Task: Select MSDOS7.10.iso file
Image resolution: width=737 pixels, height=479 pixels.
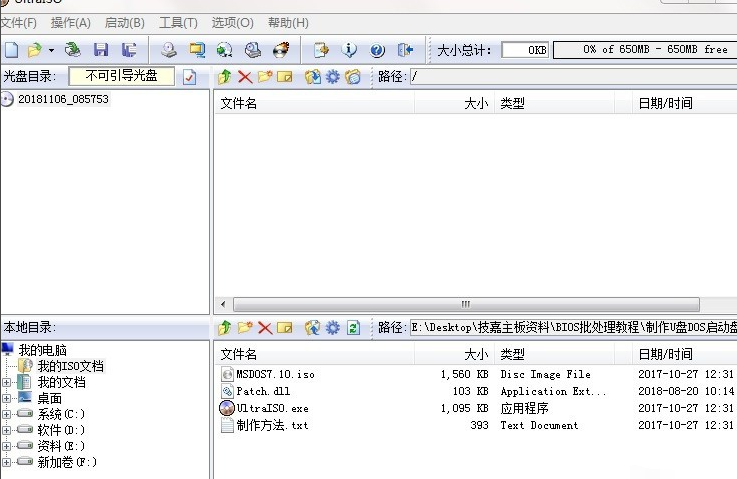Action: click(x=275, y=374)
